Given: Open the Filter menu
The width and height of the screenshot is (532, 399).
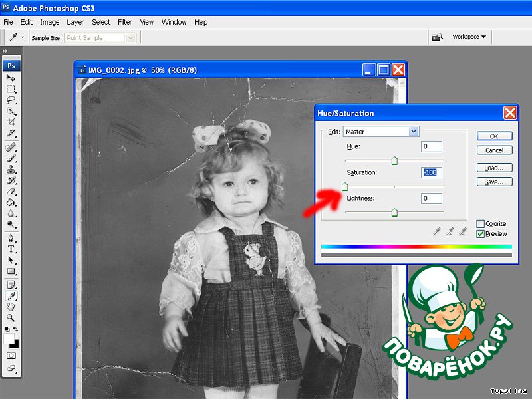Looking at the screenshot, I should pos(125,22).
